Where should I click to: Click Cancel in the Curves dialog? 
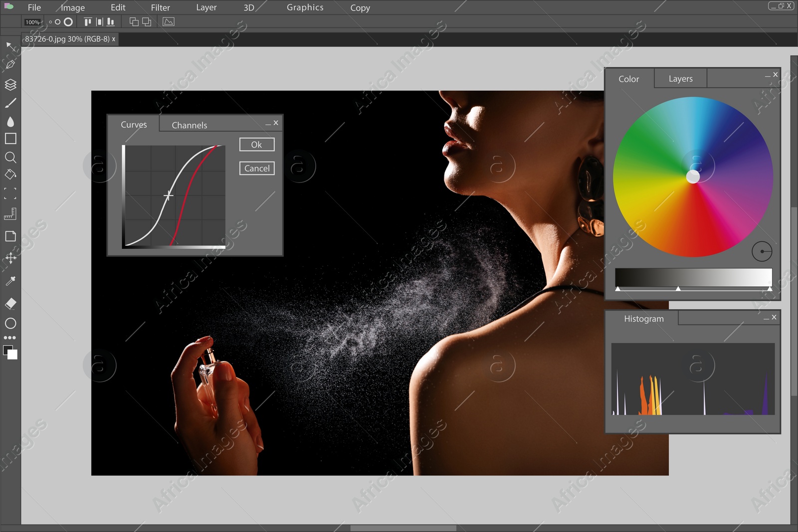point(257,169)
